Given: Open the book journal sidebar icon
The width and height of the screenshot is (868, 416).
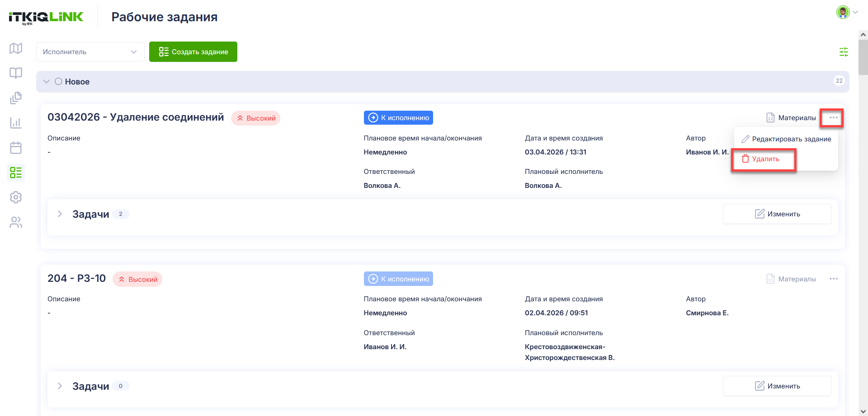Looking at the screenshot, I should point(16,73).
